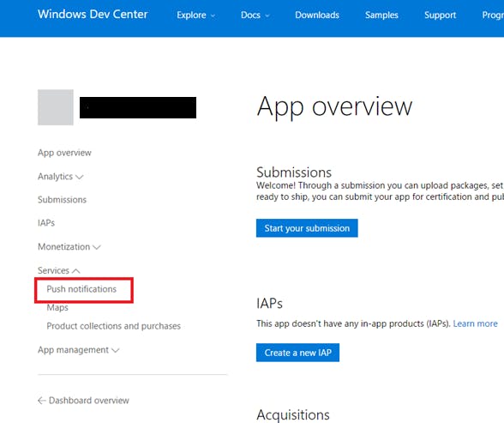Open the Samples menu item
Image resolution: width=504 pixels, height=423 pixels.
(381, 15)
